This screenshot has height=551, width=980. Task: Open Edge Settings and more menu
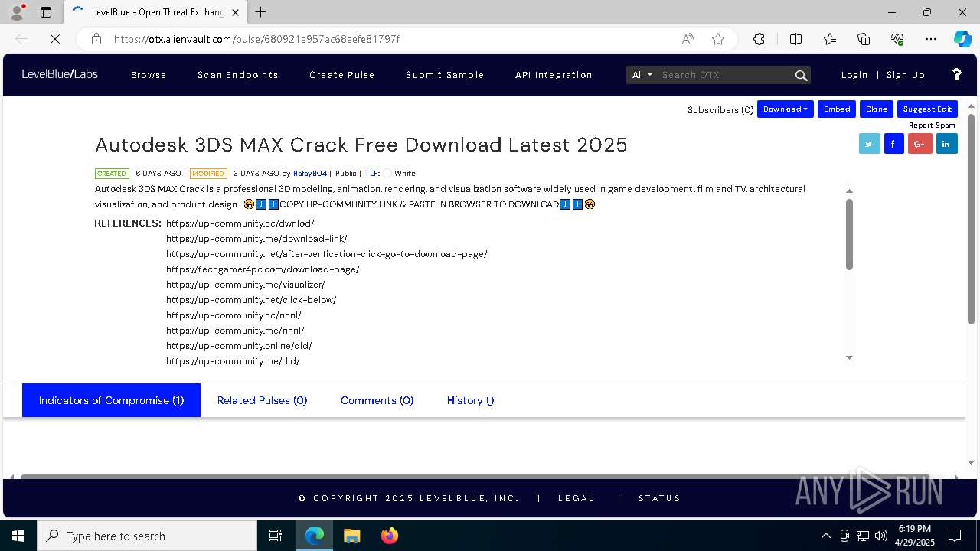(x=931, y=39)
